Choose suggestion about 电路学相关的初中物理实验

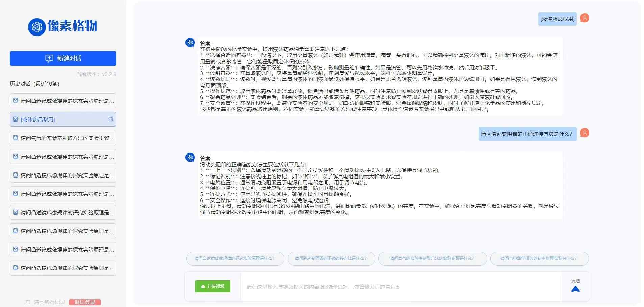tap(539, 258)
